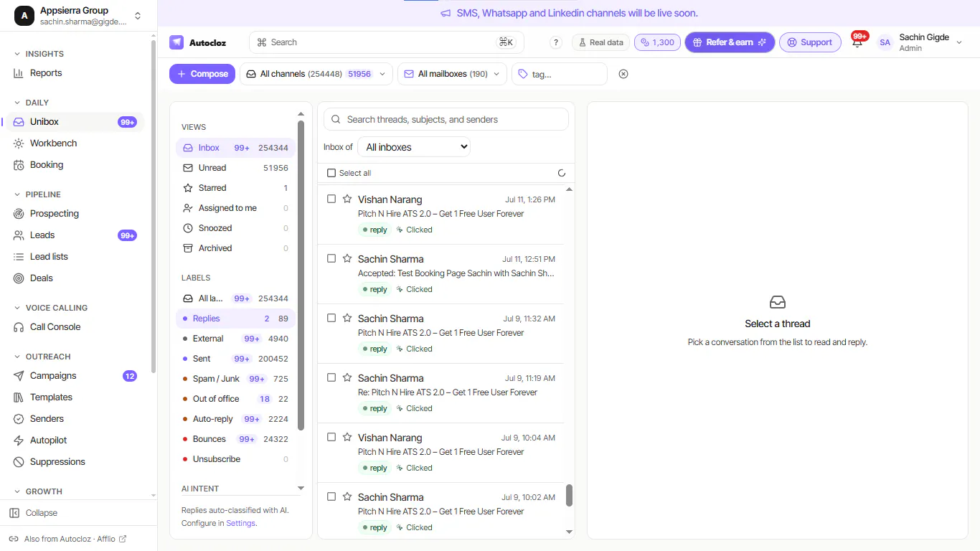Viewport: 980px width, 551px height.
Task: Click the Lead lists icon
Action: tap(19, 257)
